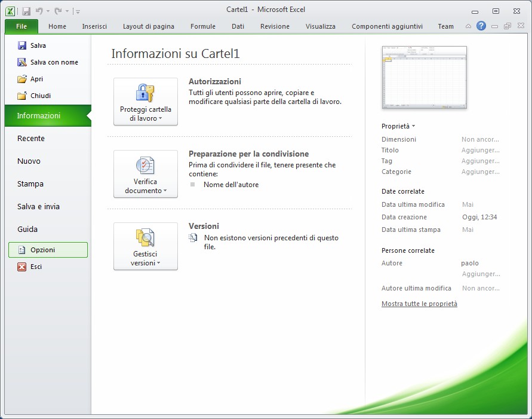Open the Layout di pagina tab
The width and height of the screenshot is (532, 419).
tap(148, 26)
